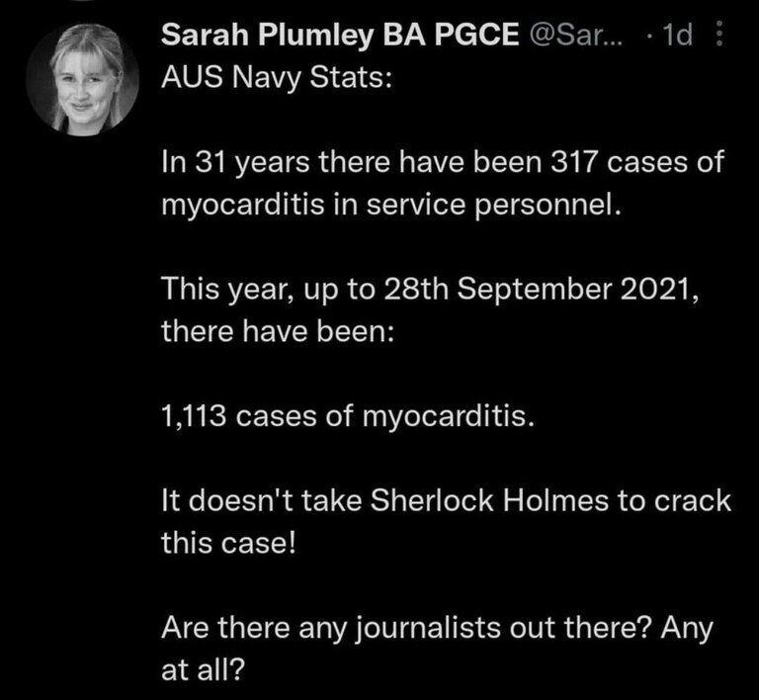Viewport: 759px width, 700px height.
Task: Click the word 'crack' in the Sherlock sentence
Action: (x=693, y=500)
